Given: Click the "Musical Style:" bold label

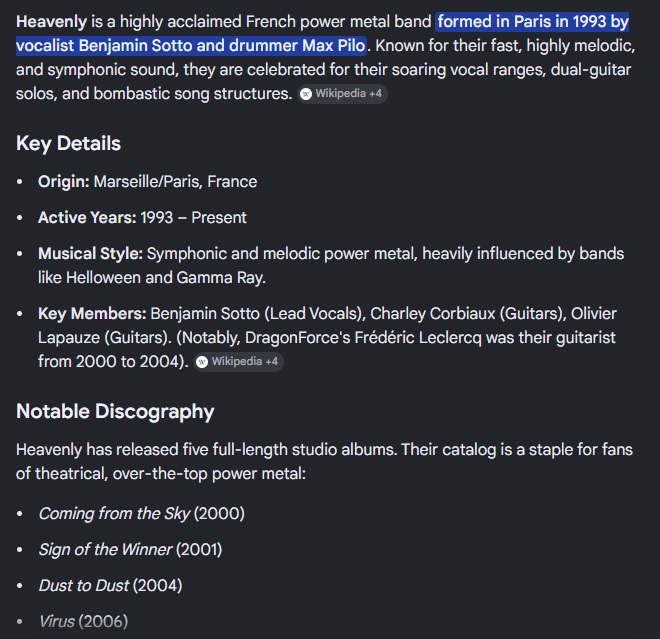Looking at the screenshot, I should (x=90, y=254).
